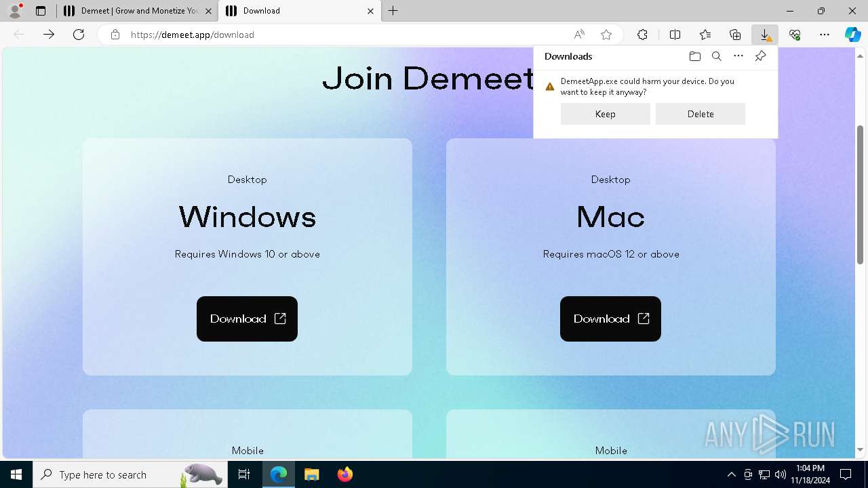Open the Windows Start menu

pyautogui.click(x=16, y=474)
